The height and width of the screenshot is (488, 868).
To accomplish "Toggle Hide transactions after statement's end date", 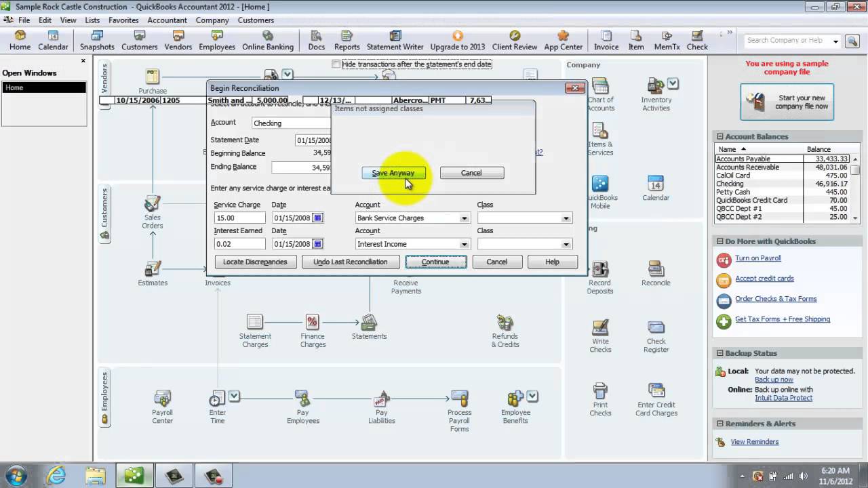I will (336, 64).
